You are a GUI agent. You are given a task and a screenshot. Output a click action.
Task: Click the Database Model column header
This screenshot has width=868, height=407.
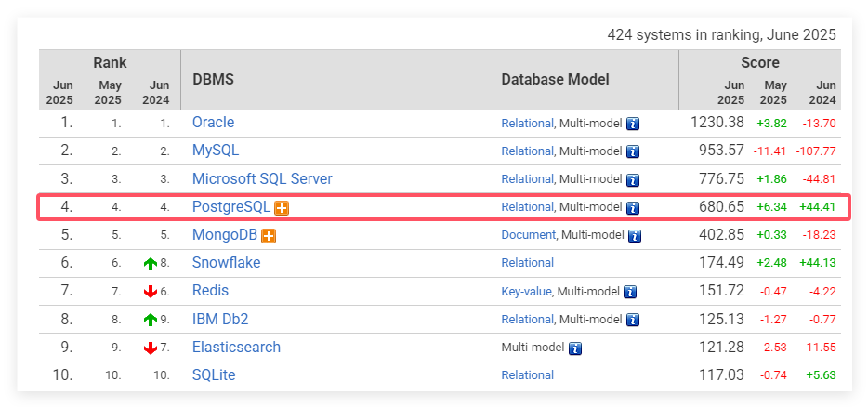(x=555, y=79)
